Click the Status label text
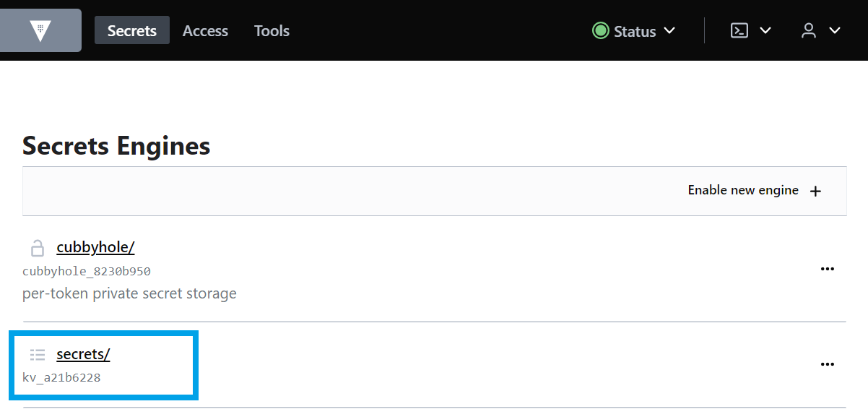868x417 pixels. coord(635,31)
